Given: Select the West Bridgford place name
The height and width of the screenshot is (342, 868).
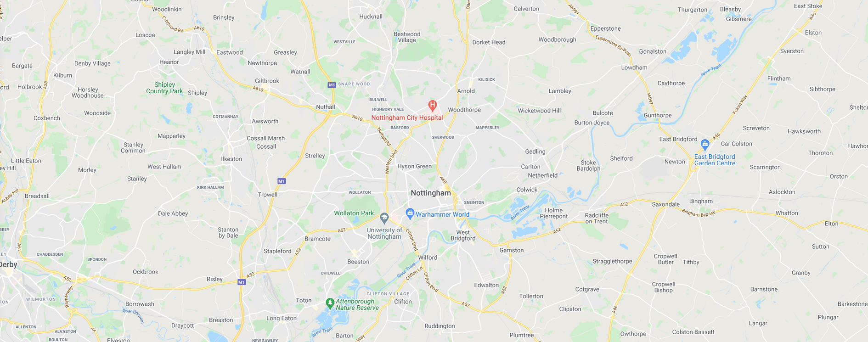Looking at the screenshot, I should tap(463, 235).
